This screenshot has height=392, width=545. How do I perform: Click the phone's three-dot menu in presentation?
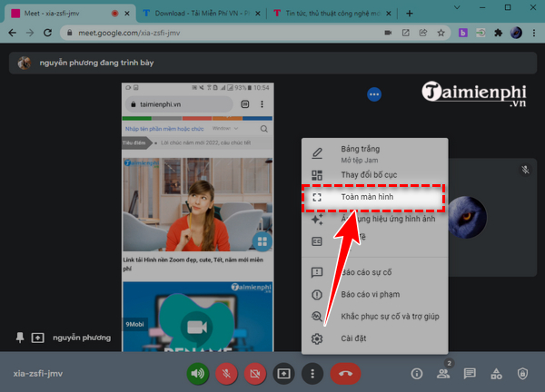point(263,104)
